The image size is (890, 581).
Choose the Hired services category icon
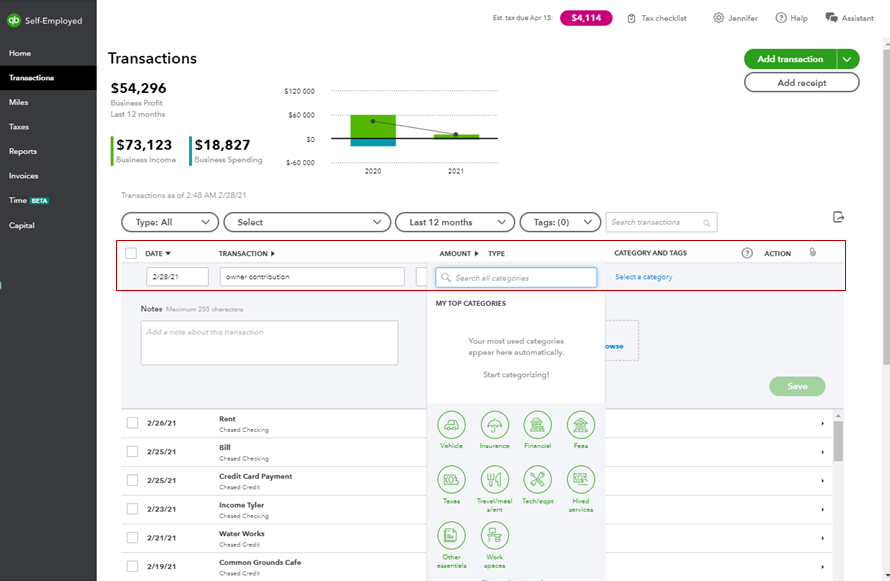(x=581, y=480)
